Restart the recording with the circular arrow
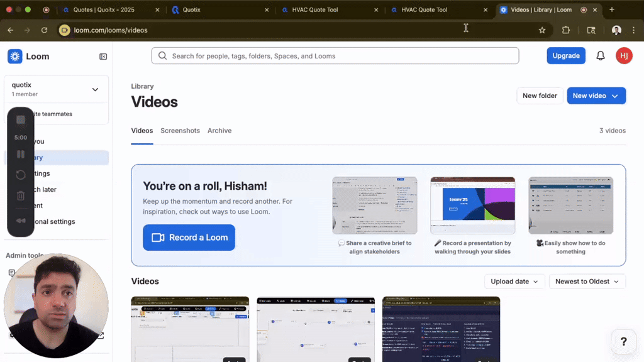 (x=21, y=175)
